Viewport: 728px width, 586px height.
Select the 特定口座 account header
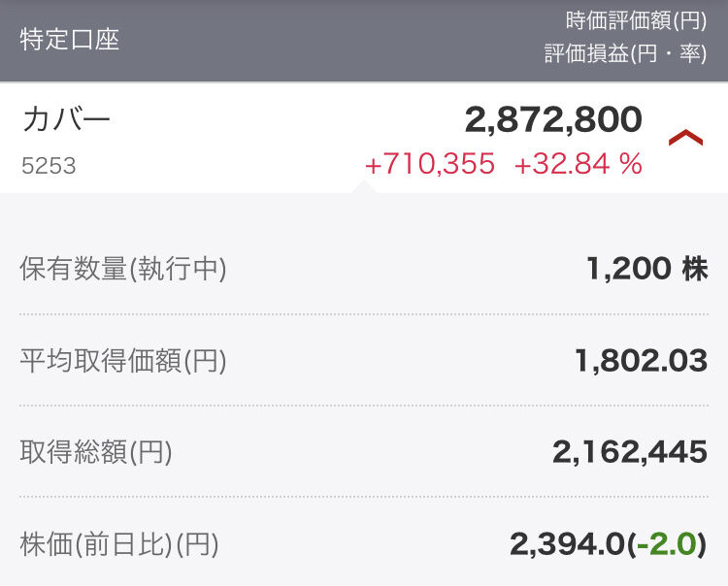point(70,40)
